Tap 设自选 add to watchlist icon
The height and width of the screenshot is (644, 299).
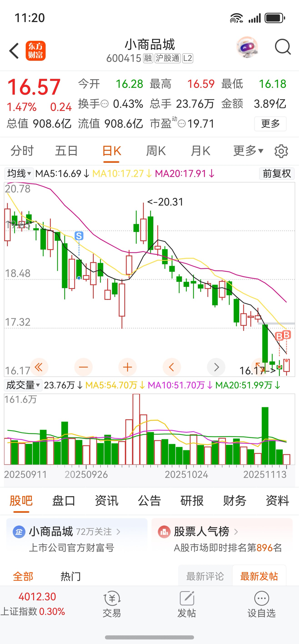[262, 604]
